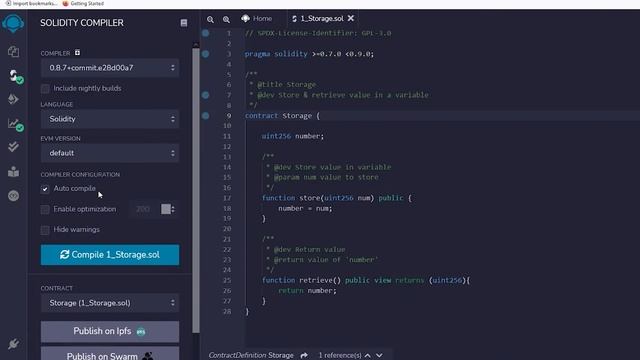Image resolution: width=640 pixels, height=360 pixels.
Task: Click the pragma solidity line
Action: click(x=309, y=53)
